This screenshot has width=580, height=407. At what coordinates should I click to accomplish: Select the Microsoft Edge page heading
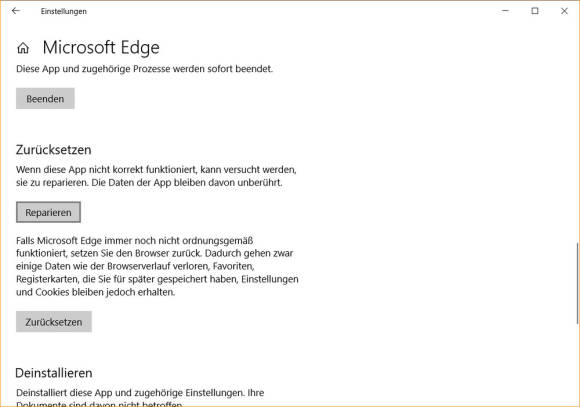(101, 48)
